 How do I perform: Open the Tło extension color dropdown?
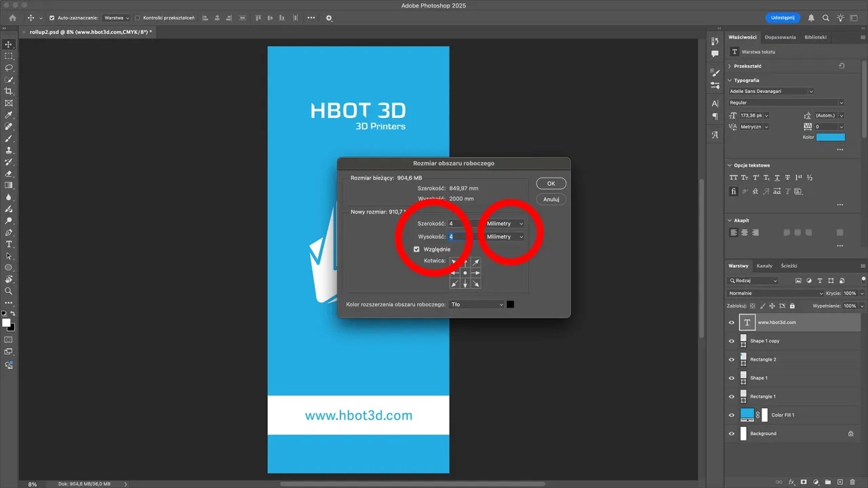(476, 304)
